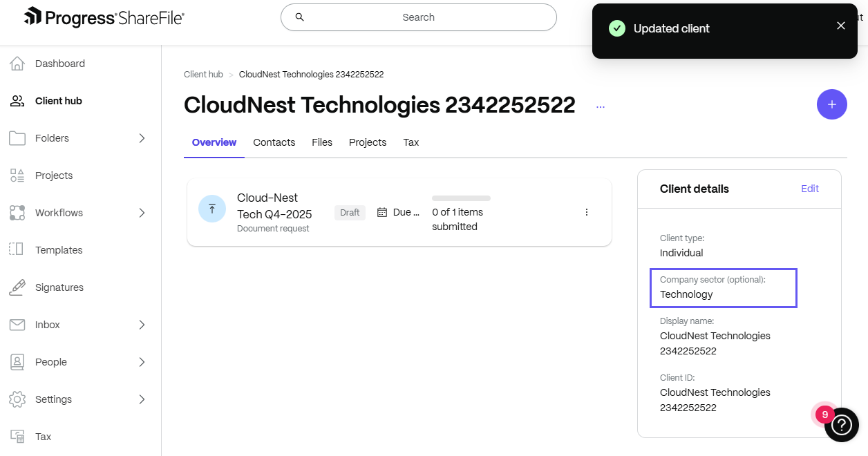Click Edit in the Client details panel
Image resolution: width=868 pixels, height=456 pixels.
point(809,188)
